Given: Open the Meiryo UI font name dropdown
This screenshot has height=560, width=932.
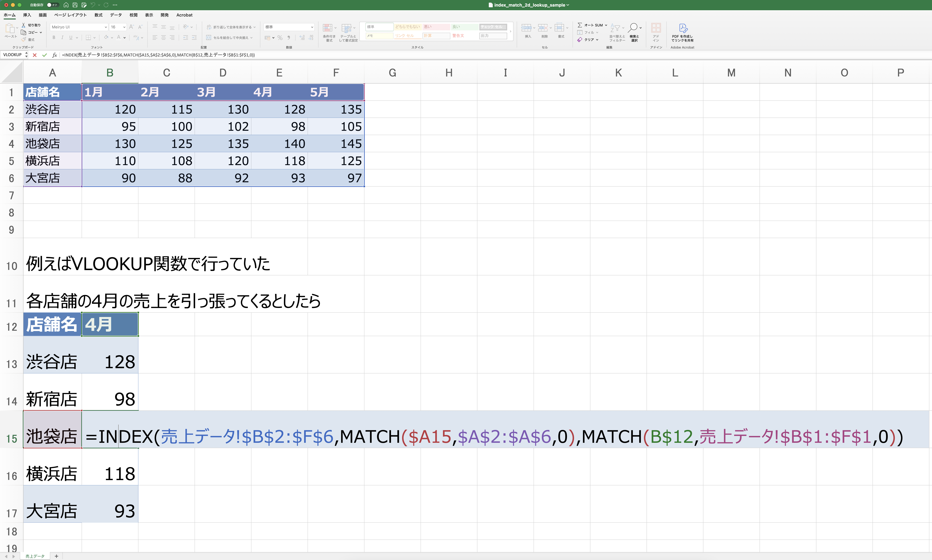Looking at the screenshot, I should [106, 27].
